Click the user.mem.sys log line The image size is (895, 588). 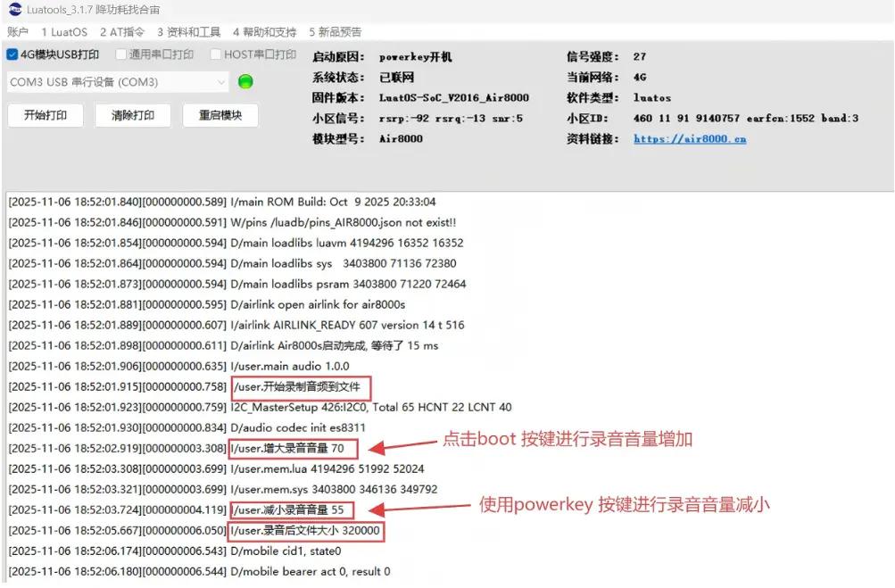coord(222,490)
